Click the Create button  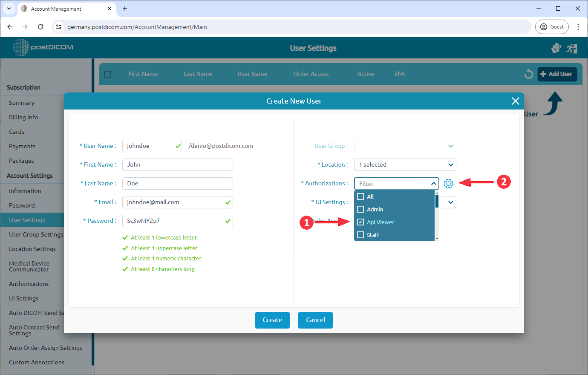point(272,320)
